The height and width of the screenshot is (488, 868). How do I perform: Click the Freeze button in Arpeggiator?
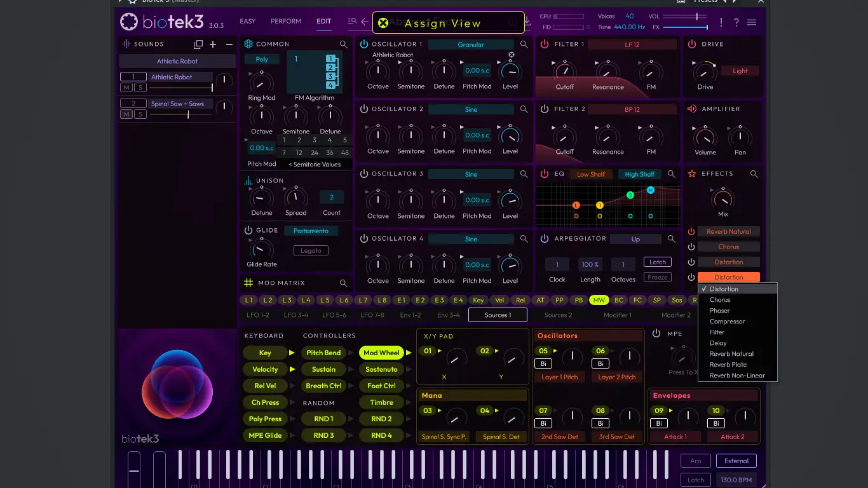pyautogui.click(x=658, y=278)
